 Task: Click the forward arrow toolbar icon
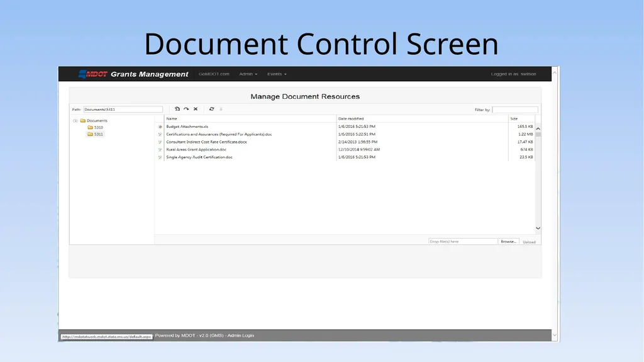(186, 109)
